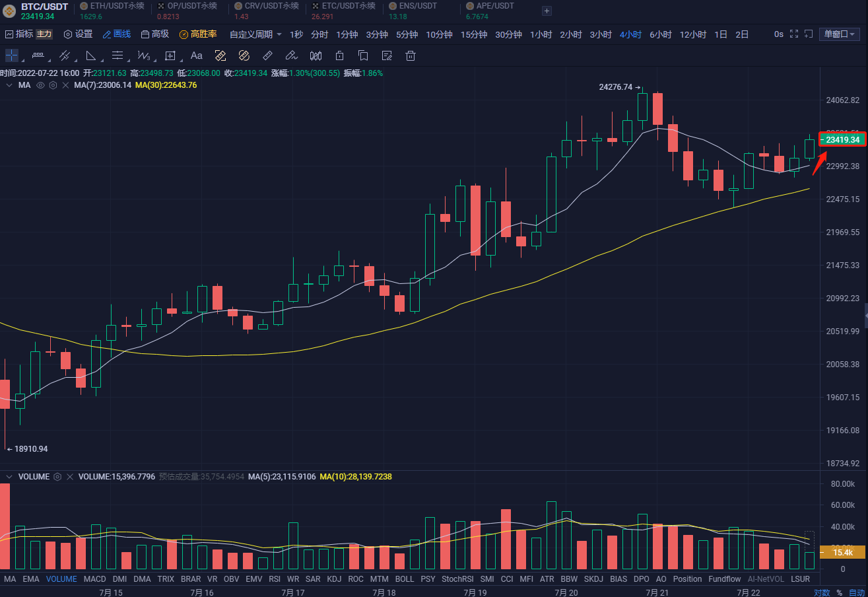
Task: Toggle 自动 auto scale
Action: click(x=856, y=592)
